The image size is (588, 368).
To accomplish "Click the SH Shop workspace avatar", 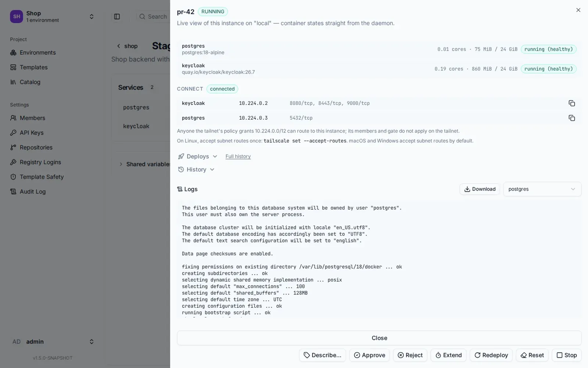I will (x=17, y=17).
